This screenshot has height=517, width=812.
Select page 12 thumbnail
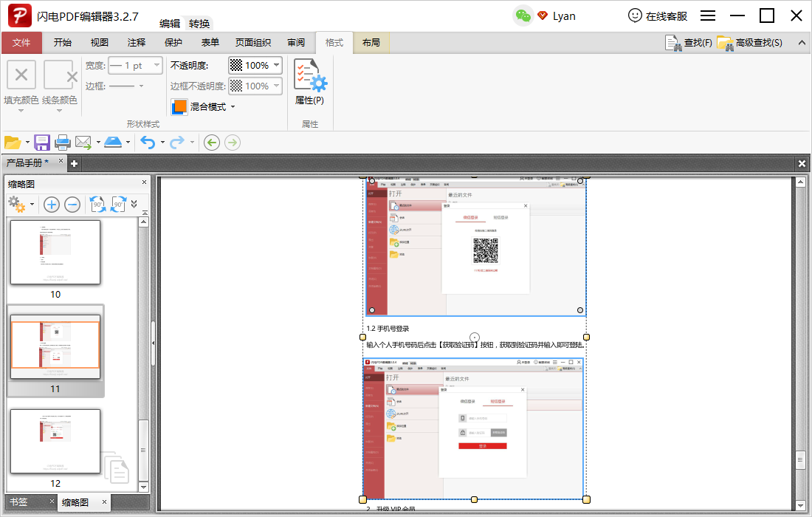click(55, 441)
